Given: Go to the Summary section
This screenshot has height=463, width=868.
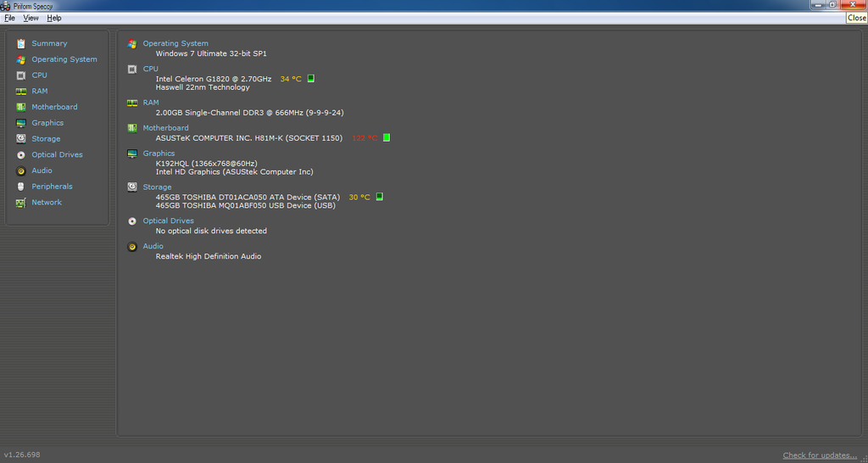Looking at the screenshot, I should (x=49, y=43).
